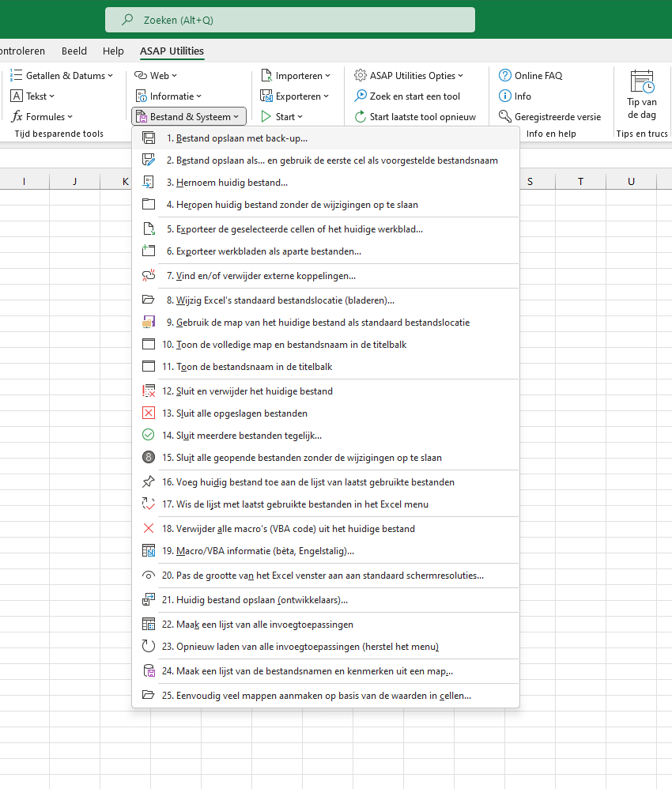
Task: Click the icon beside 'Exporteer werkbladen als aparte bestanden'
Action: point(149,251)
